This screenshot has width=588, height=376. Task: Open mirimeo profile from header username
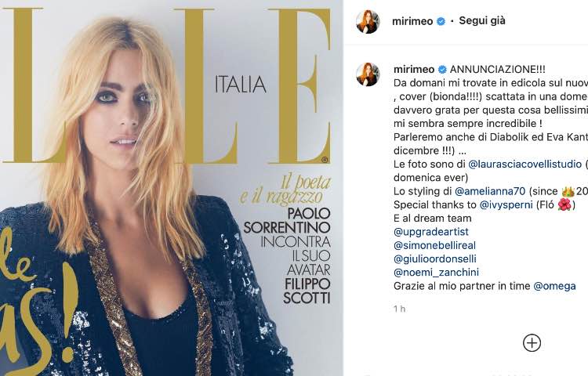coord(412,21)
